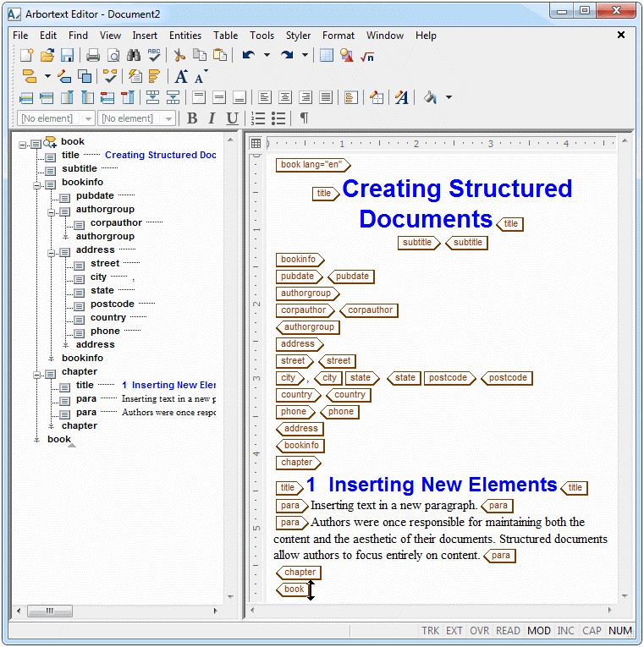
Task: Open Print Preview with the magnifier page icon
Action: coord(113,55)
